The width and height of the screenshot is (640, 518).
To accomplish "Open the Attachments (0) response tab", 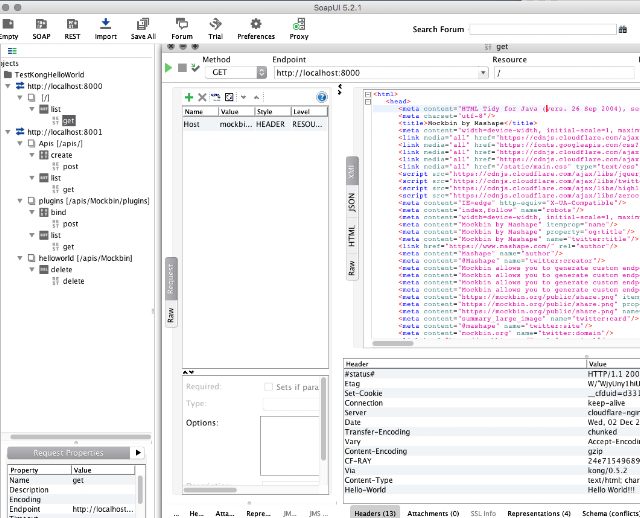I will [x=433, y=513].
